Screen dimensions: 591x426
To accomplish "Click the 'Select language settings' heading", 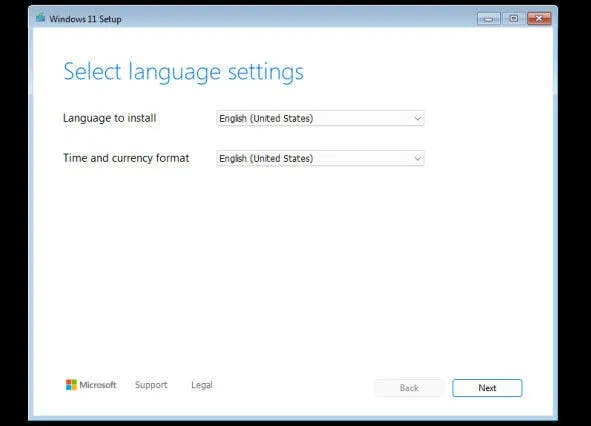I will click(x=183, y=72).
